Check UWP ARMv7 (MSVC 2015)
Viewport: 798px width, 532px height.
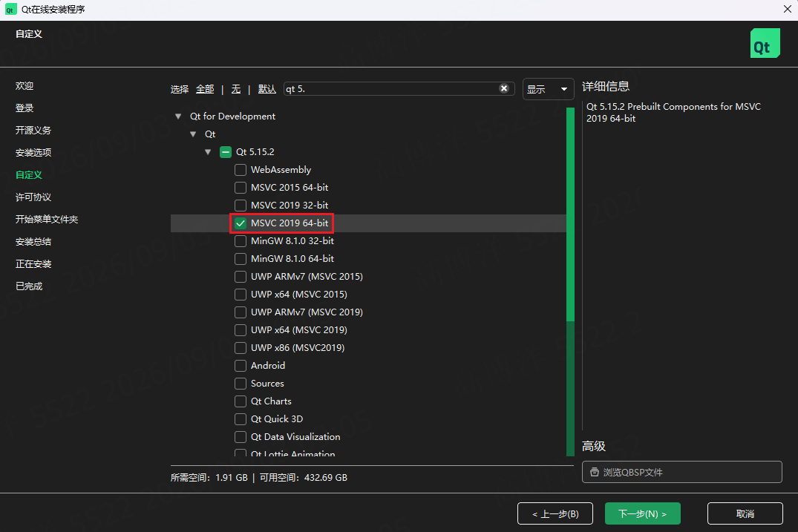(241, 277)
